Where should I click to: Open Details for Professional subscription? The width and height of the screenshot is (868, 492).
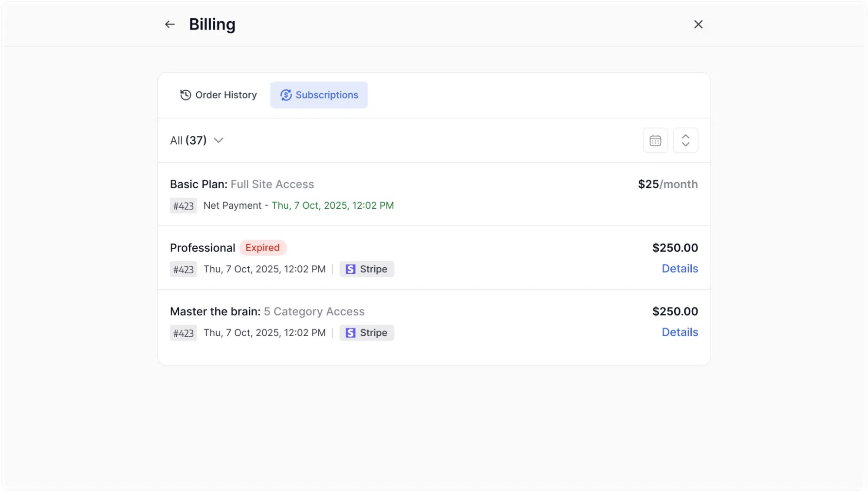tap(680, 269)
